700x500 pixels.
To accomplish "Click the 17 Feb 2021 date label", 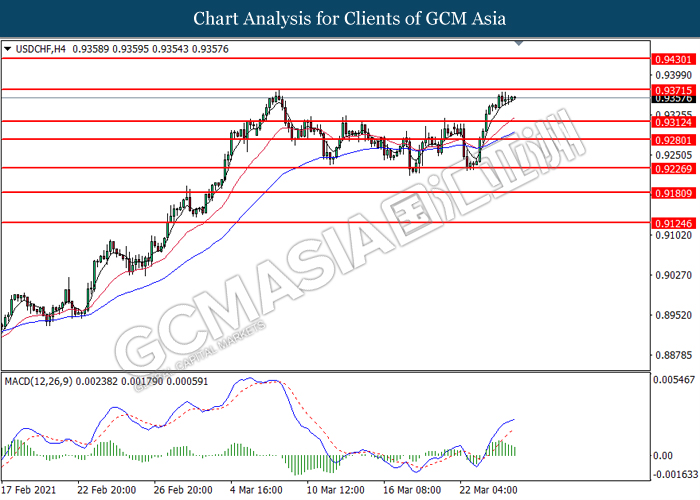I will [29, 490].
